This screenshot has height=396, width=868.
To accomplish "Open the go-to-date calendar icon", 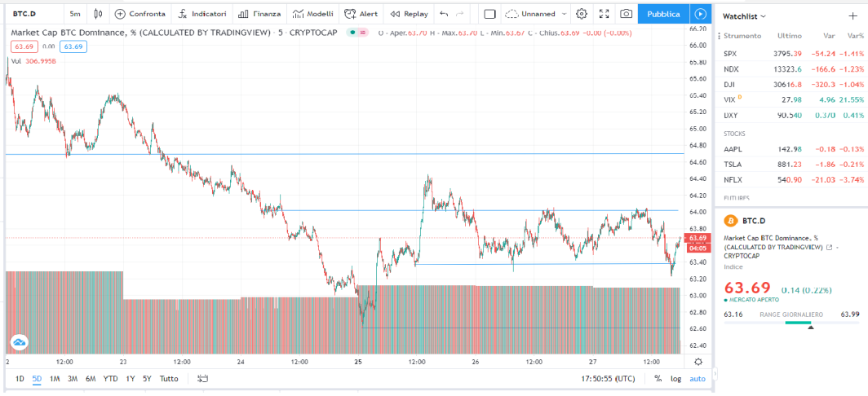I will coord(202,379).
